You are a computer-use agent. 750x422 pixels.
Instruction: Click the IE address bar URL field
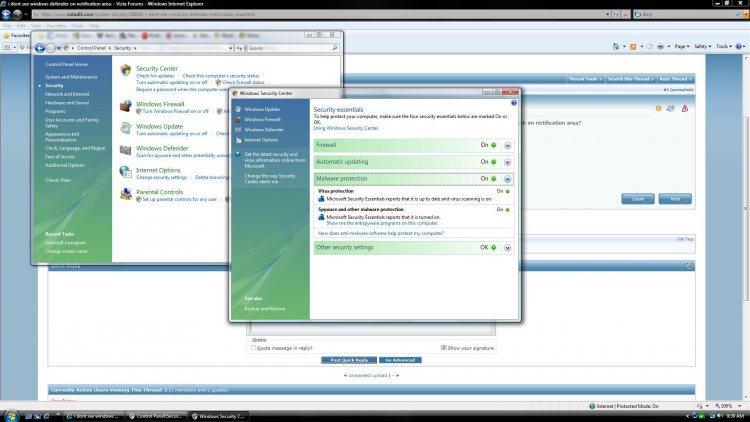click(319, 14)
